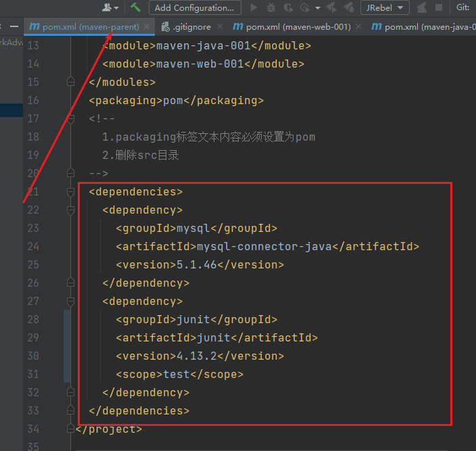Click Maven icon on maven-web-001 tab

(x=238, y=26)
